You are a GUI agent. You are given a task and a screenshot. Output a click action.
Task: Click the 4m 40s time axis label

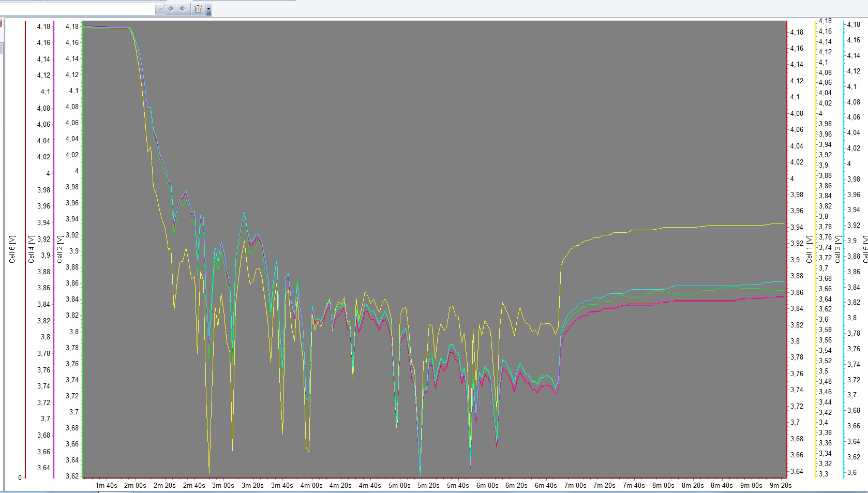point(370,485)
